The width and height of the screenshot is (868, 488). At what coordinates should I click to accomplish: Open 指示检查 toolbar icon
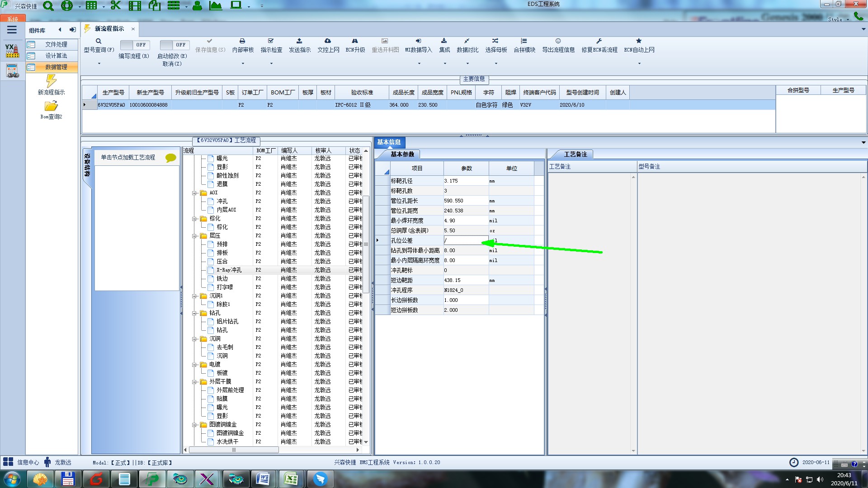[271, 41]
